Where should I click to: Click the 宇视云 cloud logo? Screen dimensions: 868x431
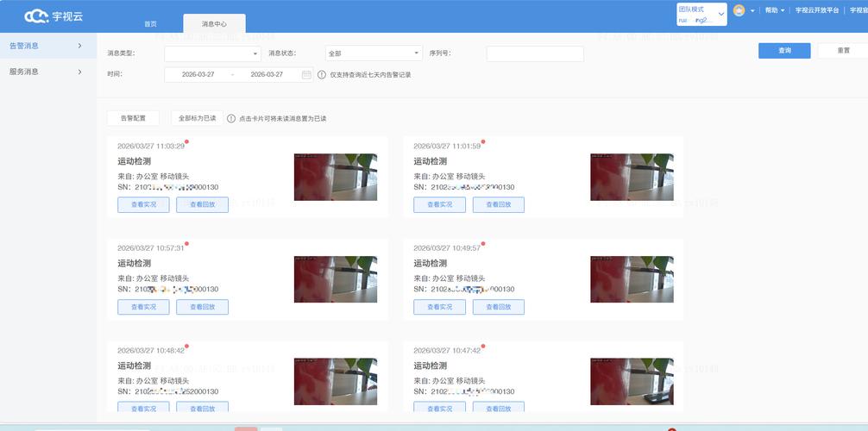click(53, 16)
